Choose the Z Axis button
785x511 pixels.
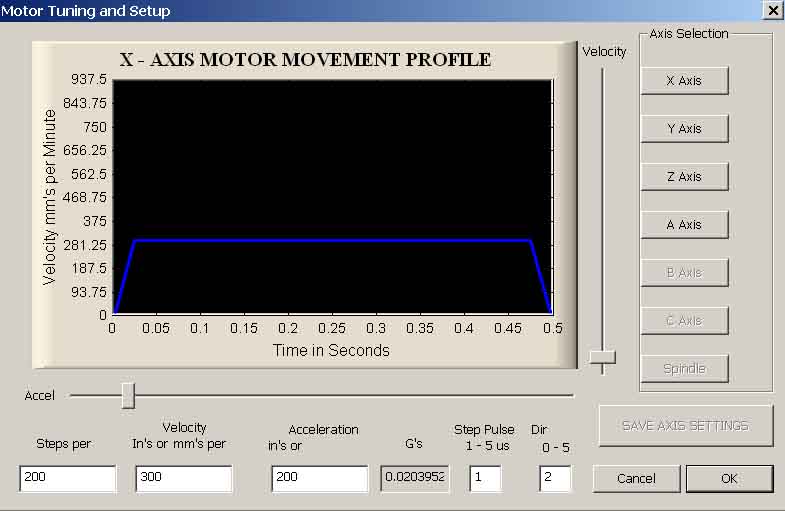tap(684, 177)
